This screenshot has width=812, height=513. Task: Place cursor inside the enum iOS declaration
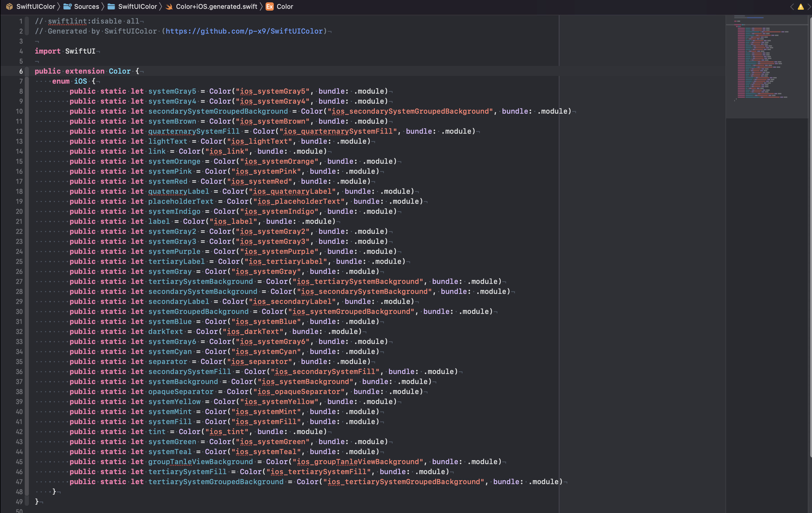70,81
